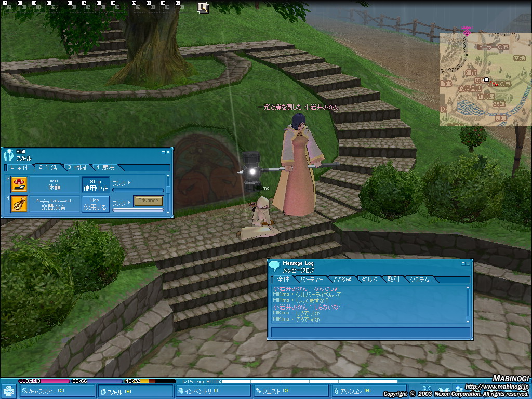This screenshot has height=399, width=532.
Task: Select the 全体 message log tab
Action: click(284, 279)
